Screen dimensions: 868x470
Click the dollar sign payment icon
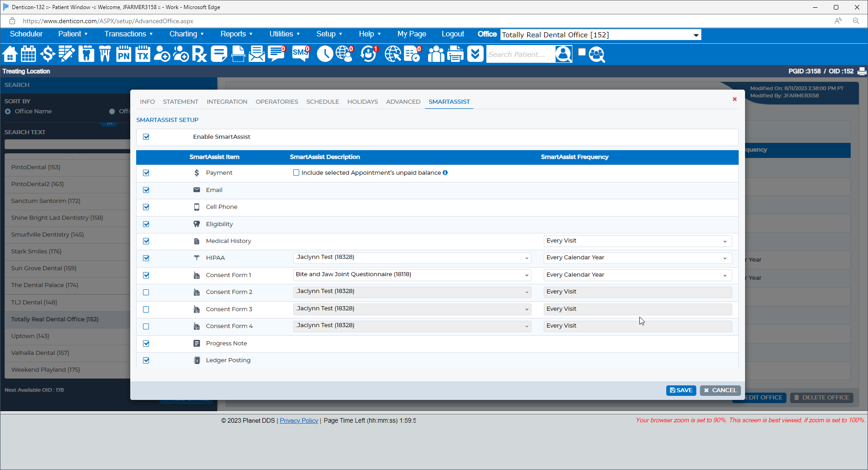47,54
